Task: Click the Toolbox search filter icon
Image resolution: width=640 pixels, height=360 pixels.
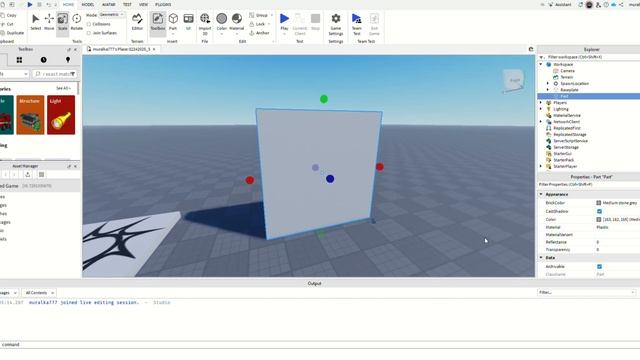Action: [x=73, y=74]
